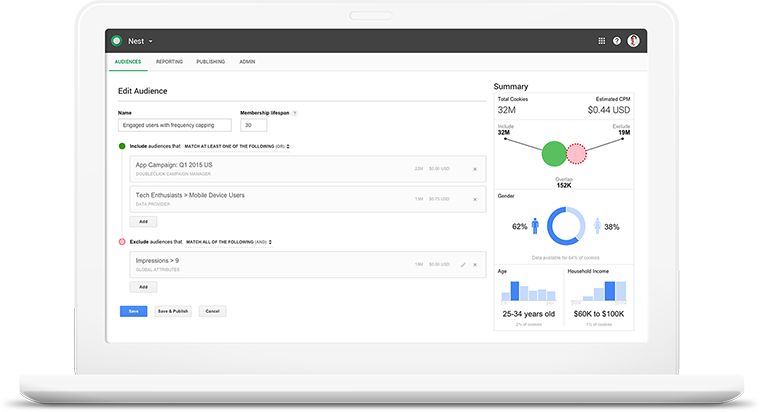This screenshot has width=760, height=412.
Task: Edit the Impressions > 9 rule pencil icon
Action: [463, 265]
